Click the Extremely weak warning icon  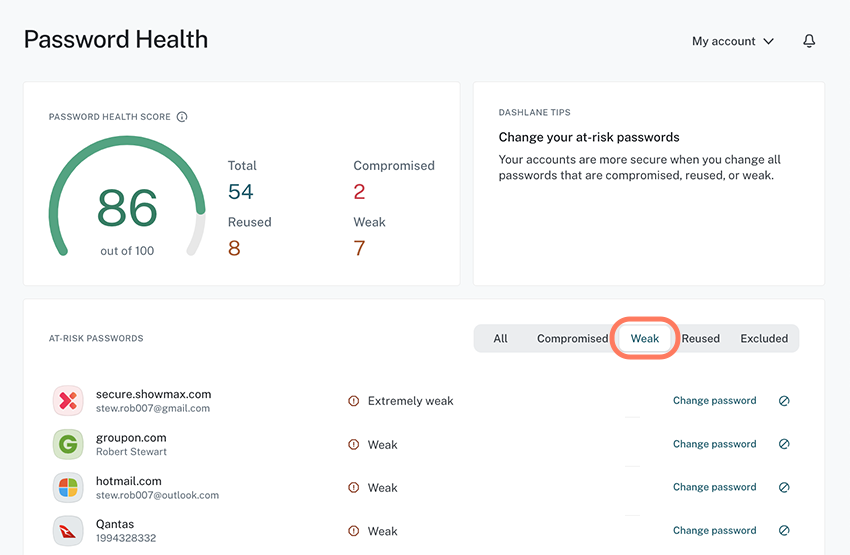click(353, 401)
